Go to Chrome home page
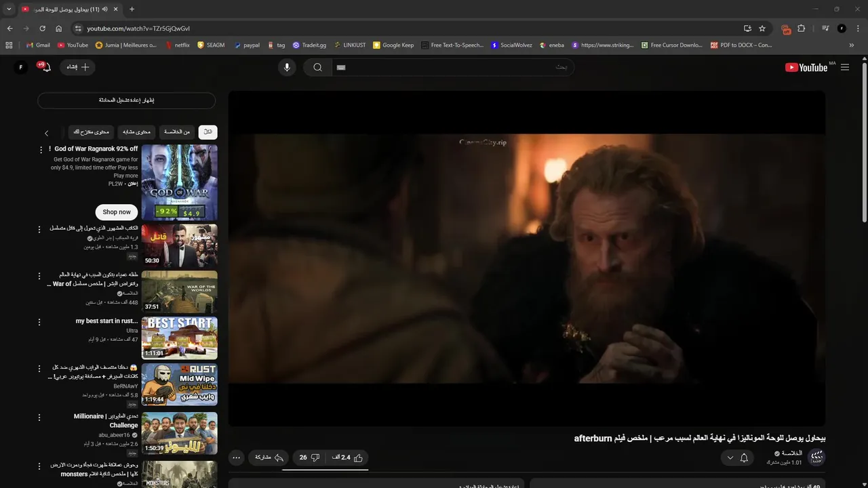This screenshot has width=868, height=488. tap(58, 28)
